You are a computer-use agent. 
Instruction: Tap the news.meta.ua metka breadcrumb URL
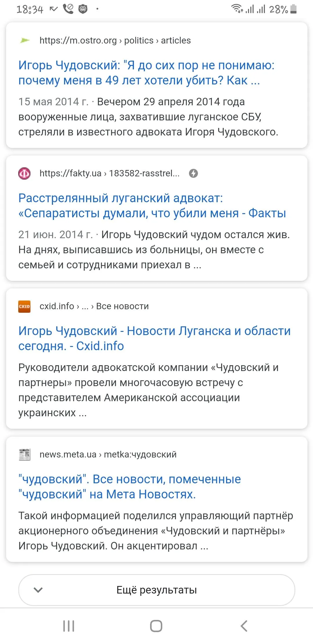[108, 455]
